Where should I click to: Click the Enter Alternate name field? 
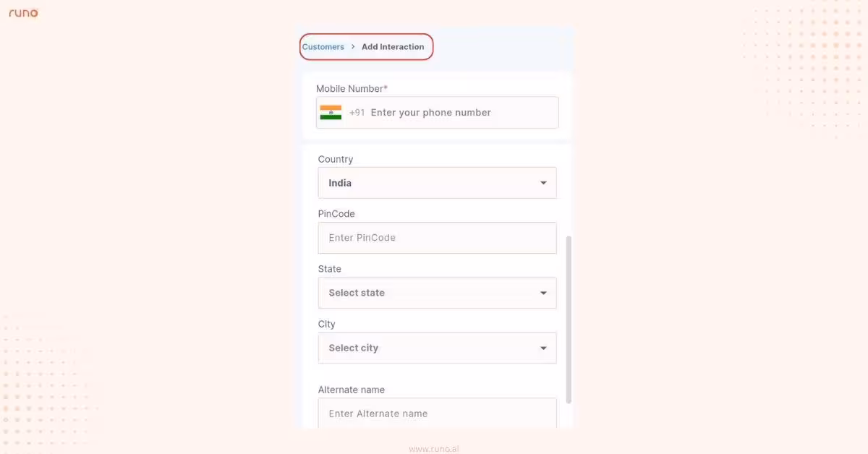click(437, 414)
